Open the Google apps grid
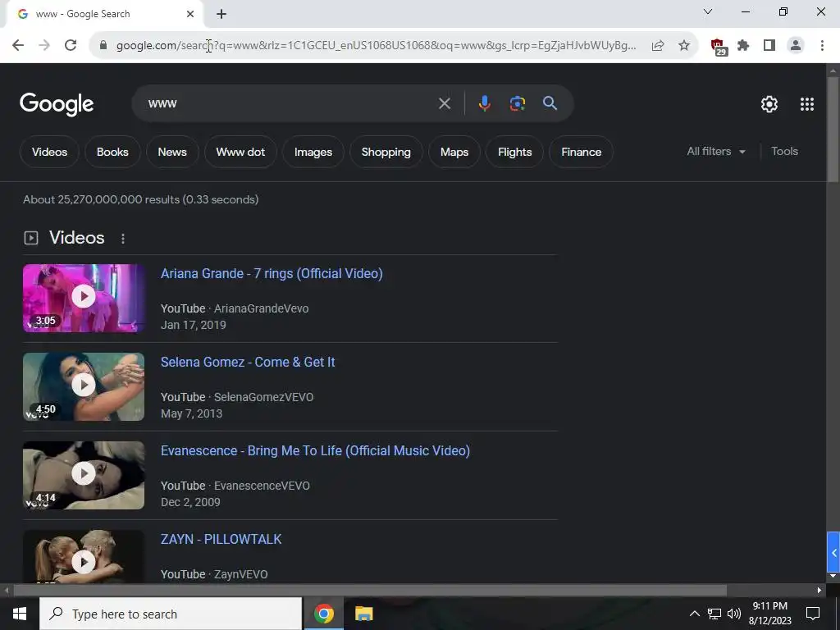 [x=807, y=104]
